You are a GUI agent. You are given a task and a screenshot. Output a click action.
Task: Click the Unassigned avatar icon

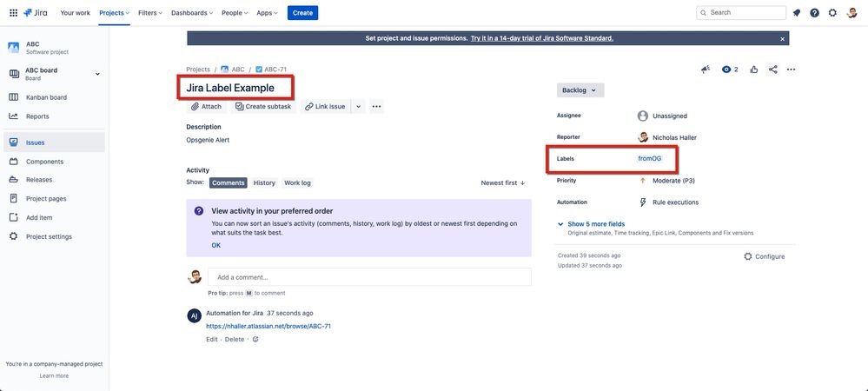[x=643, y=116]
